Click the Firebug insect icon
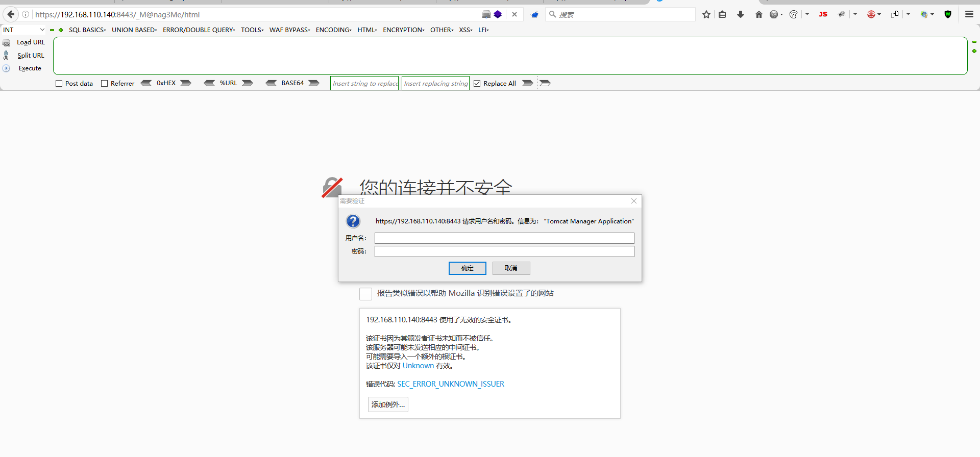The image size is (980, 457). pyautogui.click(x=842, y=14)
